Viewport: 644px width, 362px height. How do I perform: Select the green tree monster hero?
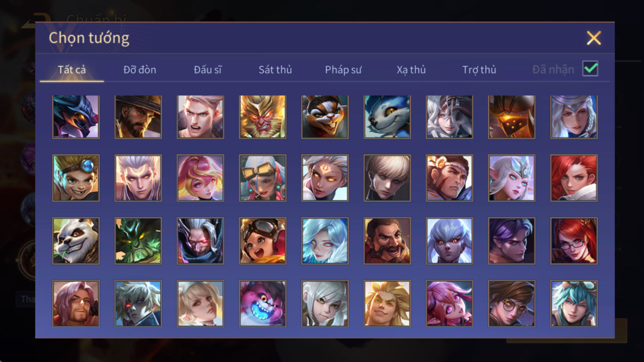[138, 241]
